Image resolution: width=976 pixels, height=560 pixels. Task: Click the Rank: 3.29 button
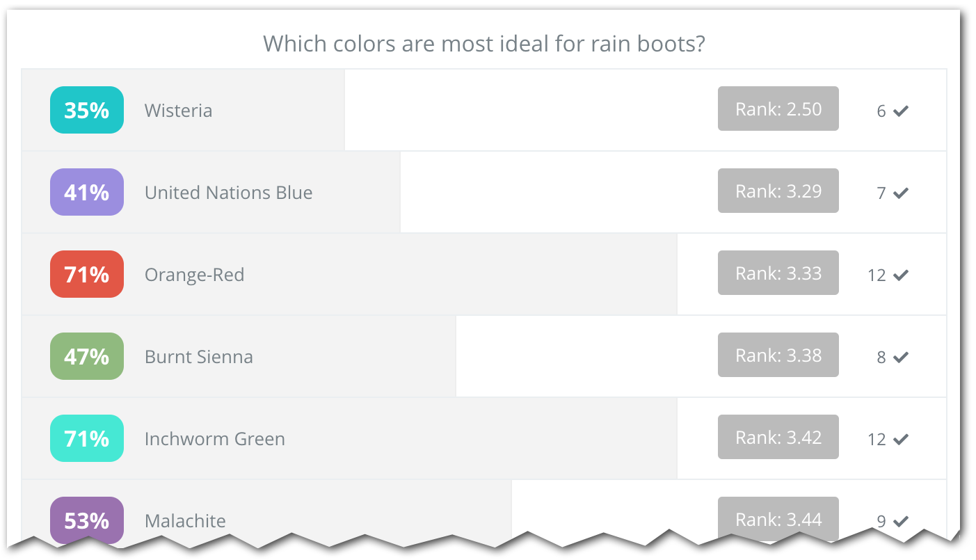click(778, 191)
